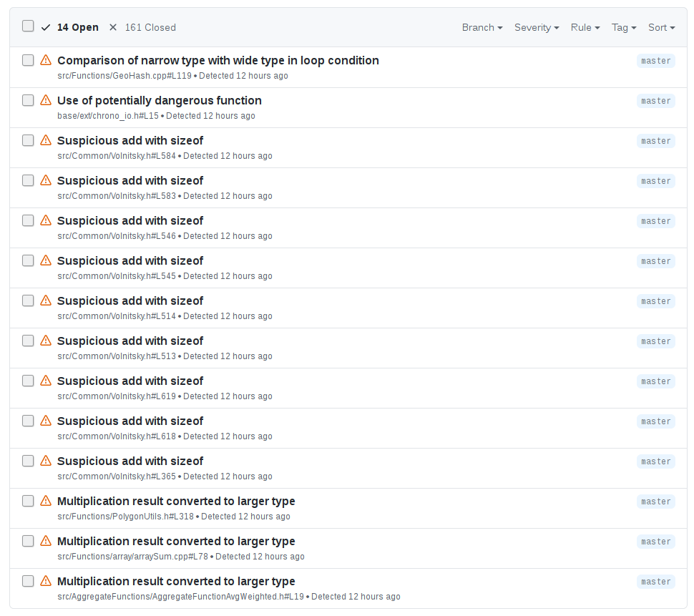Check the GeoHash.cpp#L119 alert checkbox
The image size is (694, 616).
(28, 60)
